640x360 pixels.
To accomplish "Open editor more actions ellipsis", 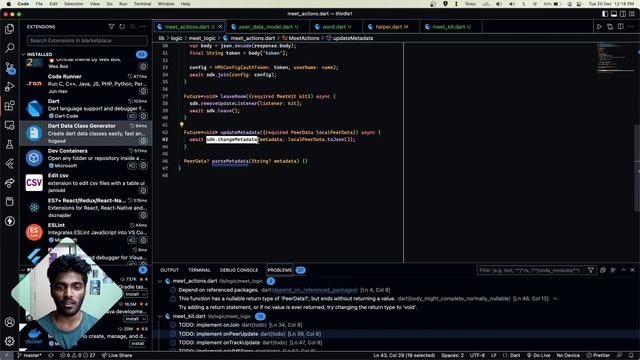I will pyautogui.click(x=631, y=27).
